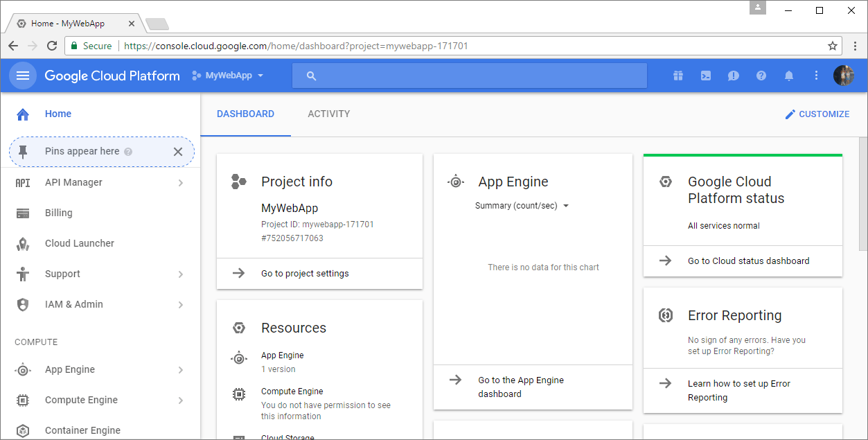Open the Help menu icon
This screenshot has height=440, width=868.
pos(761,76)
